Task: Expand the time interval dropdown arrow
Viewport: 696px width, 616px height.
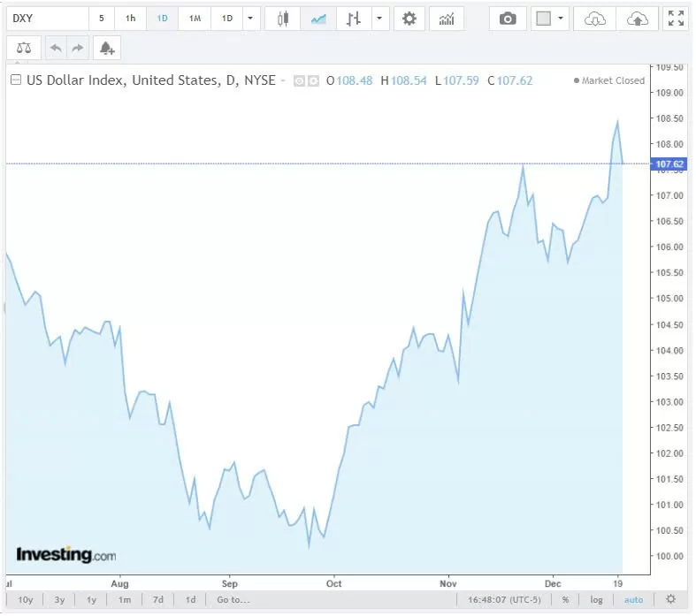Action: 250,19
